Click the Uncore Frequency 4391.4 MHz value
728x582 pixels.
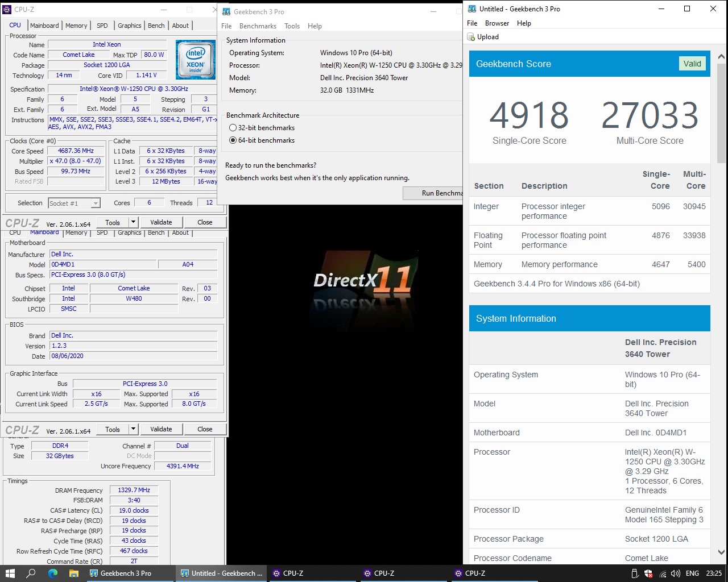pos(183,466)
